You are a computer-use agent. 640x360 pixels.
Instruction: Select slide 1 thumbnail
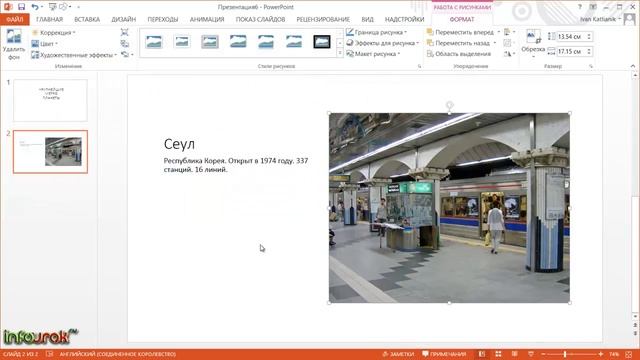point(51,100)
